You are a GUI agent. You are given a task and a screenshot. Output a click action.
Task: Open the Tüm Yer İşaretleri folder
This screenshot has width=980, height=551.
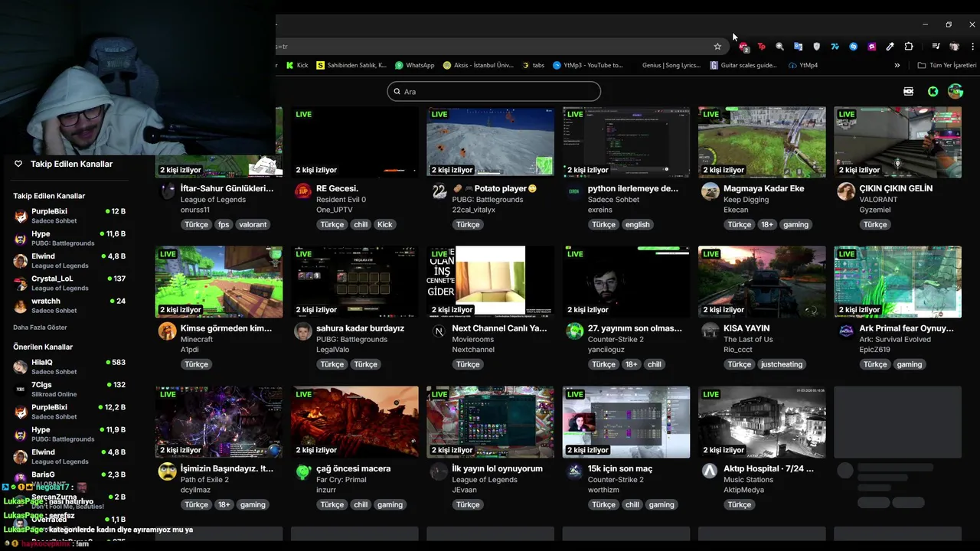[947, 66]
